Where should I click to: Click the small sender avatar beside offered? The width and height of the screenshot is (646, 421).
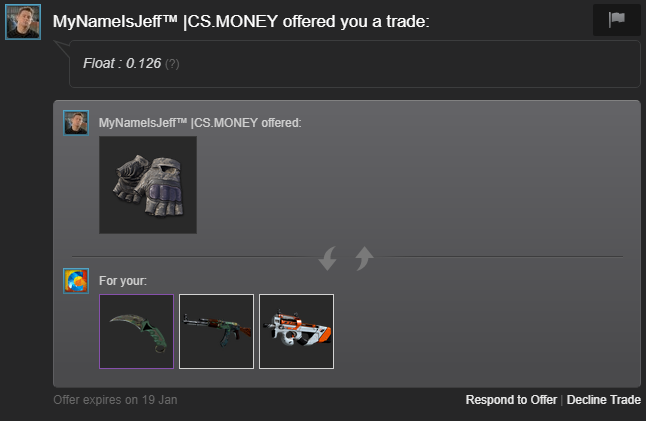pyautogui.click(x=76, y=123)
